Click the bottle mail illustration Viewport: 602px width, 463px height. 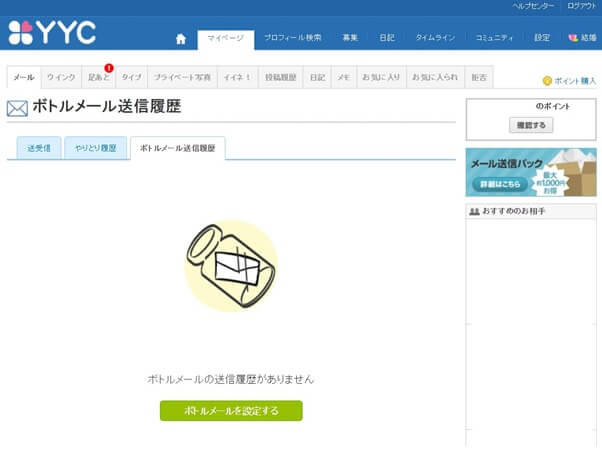(231, 266)
